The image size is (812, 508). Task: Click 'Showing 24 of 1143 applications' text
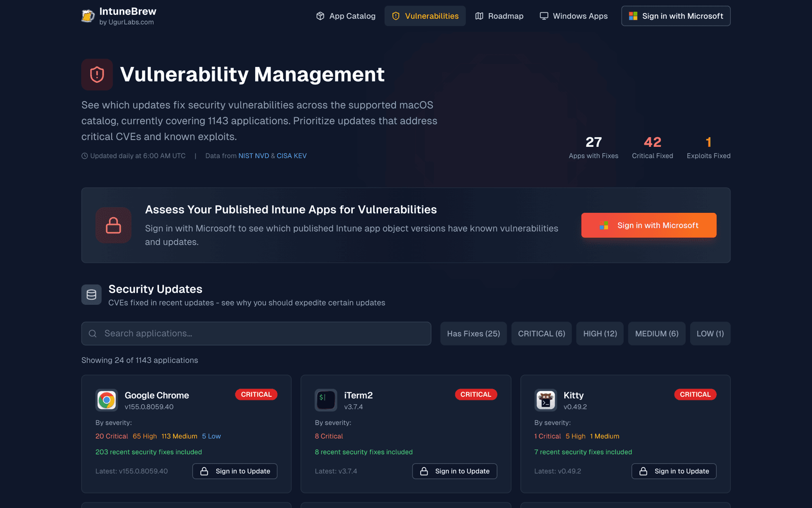140,360
